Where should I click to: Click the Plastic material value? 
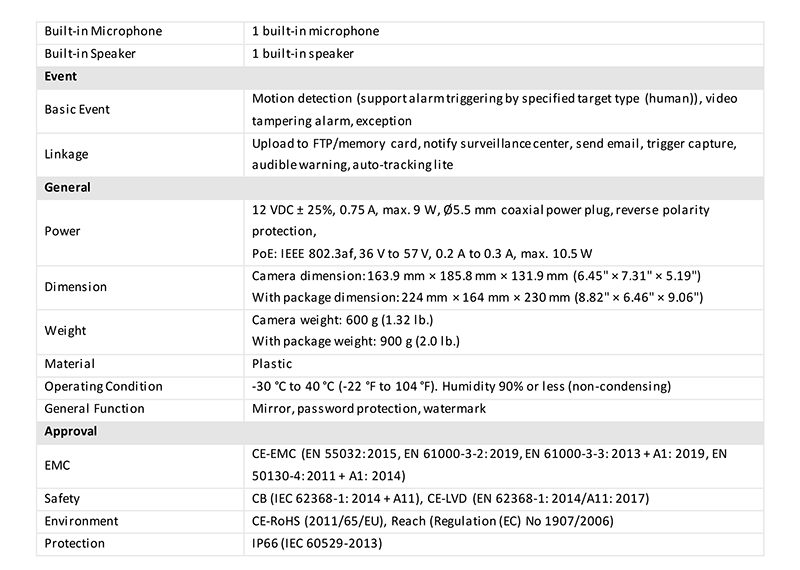(272, 364)
